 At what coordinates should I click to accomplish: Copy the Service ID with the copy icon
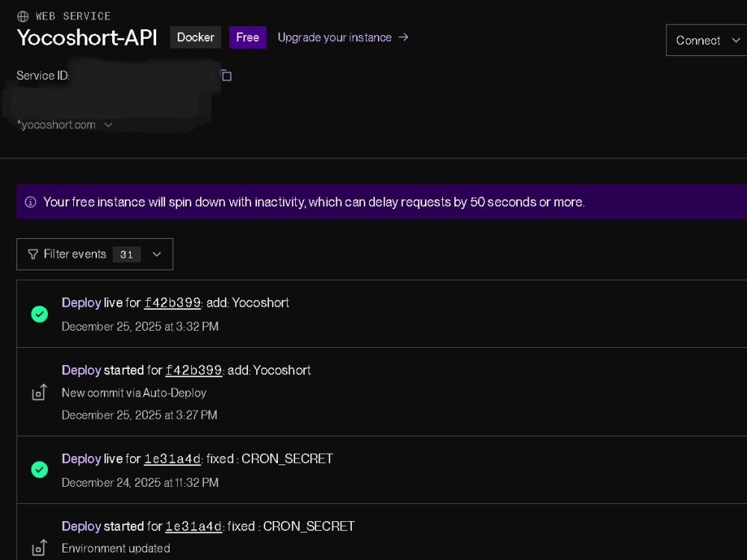click(226, 75)
